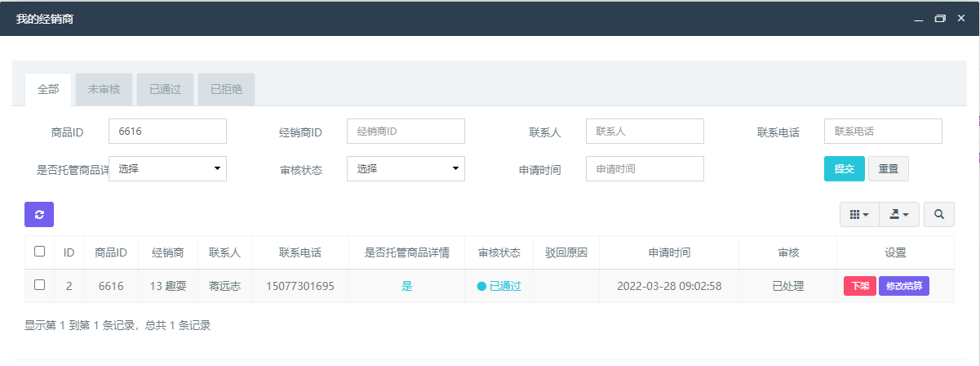Expand the 是否托管商品详情 select dropdown
This screenshot has width=980, height=366.
[167, 168]
